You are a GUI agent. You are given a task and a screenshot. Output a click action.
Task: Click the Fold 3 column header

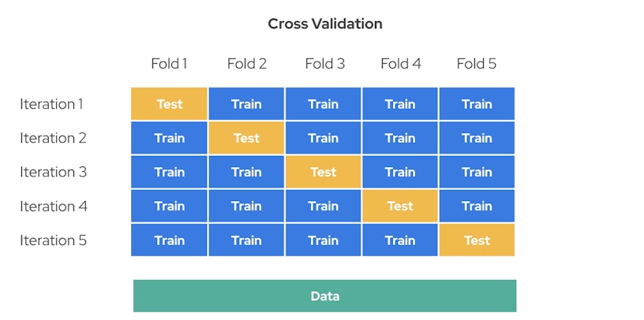(x=324, y=64)
